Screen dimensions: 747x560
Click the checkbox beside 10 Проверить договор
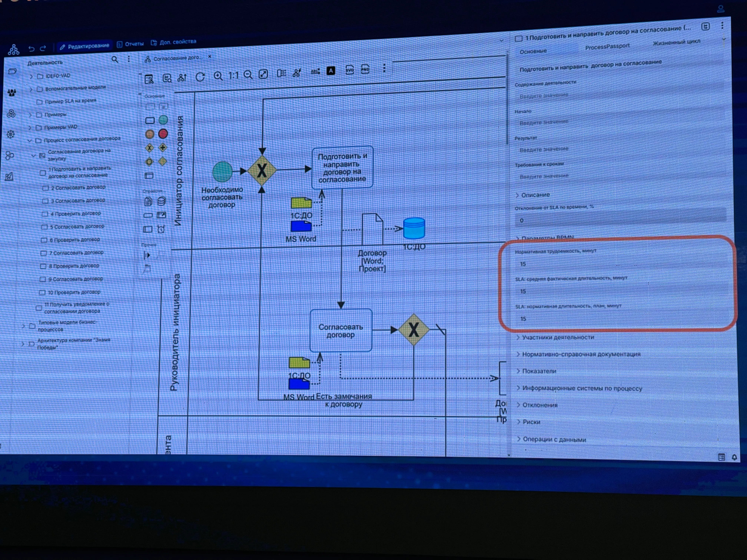[x=42, y=292]
